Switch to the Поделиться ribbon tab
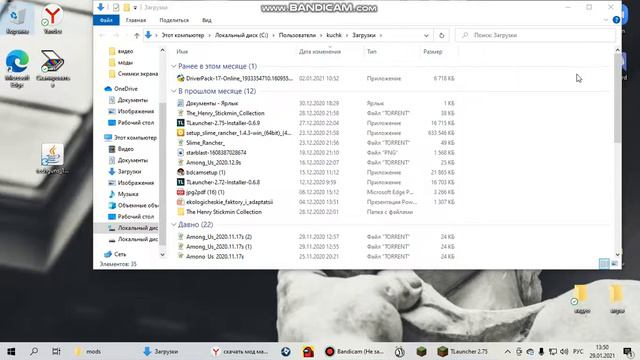Image resolution: width=640 pixels, height=360 pixels. point(174,20)
